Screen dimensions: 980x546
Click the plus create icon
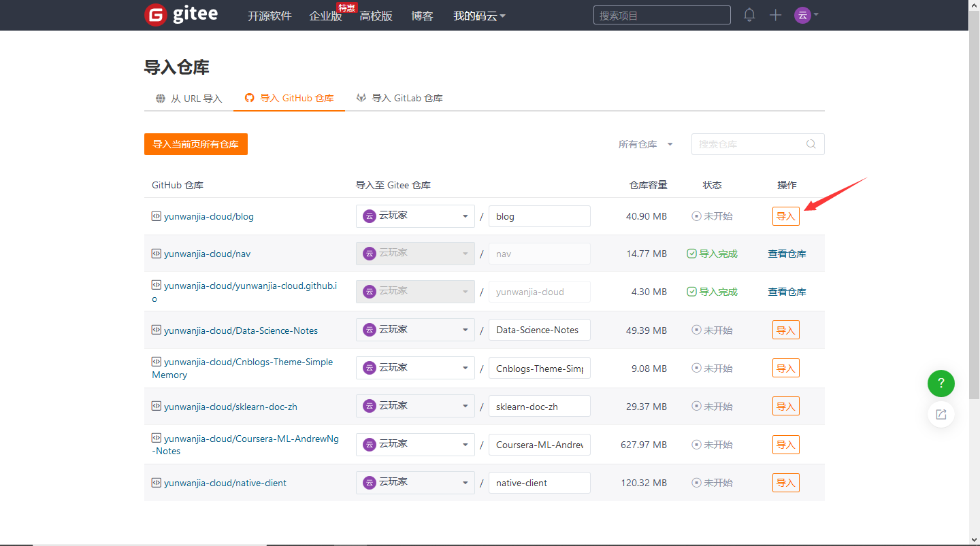click(776, 15)
